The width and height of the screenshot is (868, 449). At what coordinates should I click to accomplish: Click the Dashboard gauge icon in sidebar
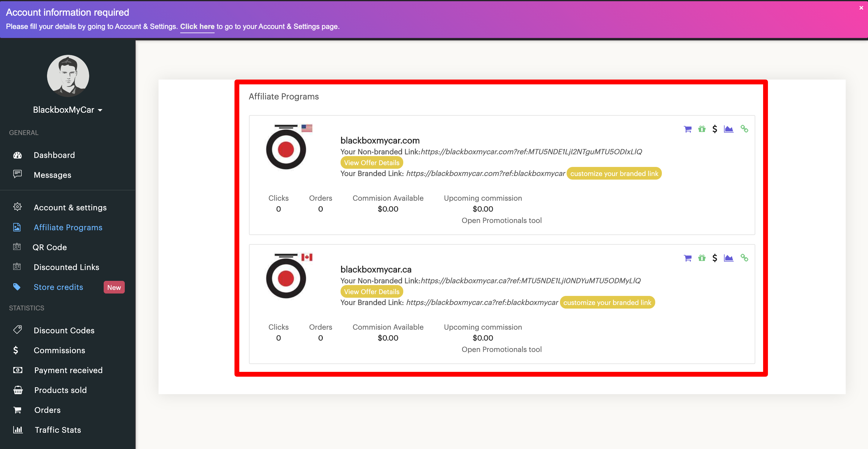pos(17,155)
